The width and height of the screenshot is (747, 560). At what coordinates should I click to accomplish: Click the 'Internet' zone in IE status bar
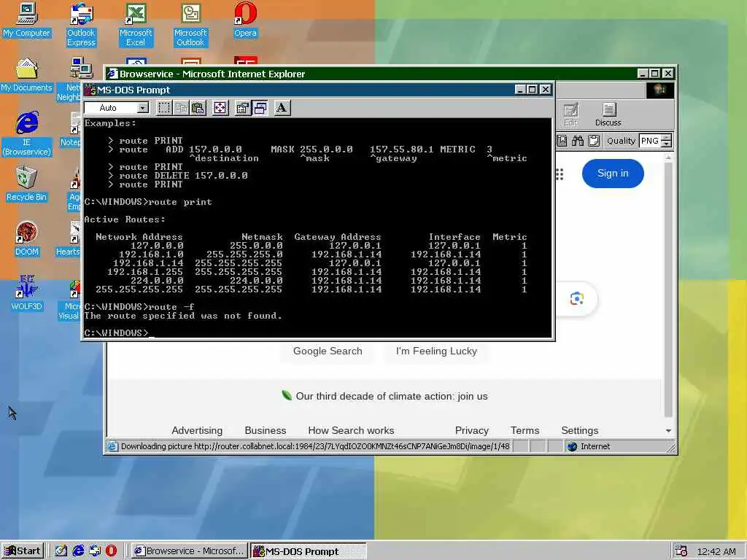[595, 446]
